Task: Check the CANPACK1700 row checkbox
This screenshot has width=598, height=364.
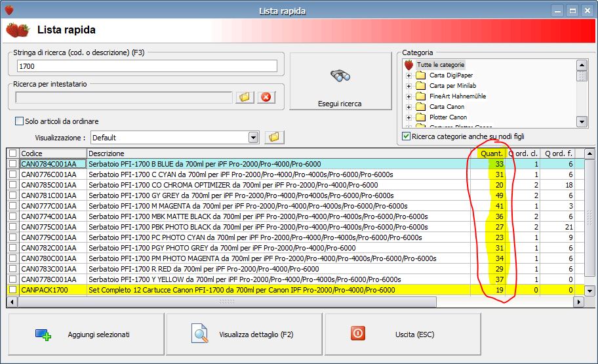Action: point(13,290)
